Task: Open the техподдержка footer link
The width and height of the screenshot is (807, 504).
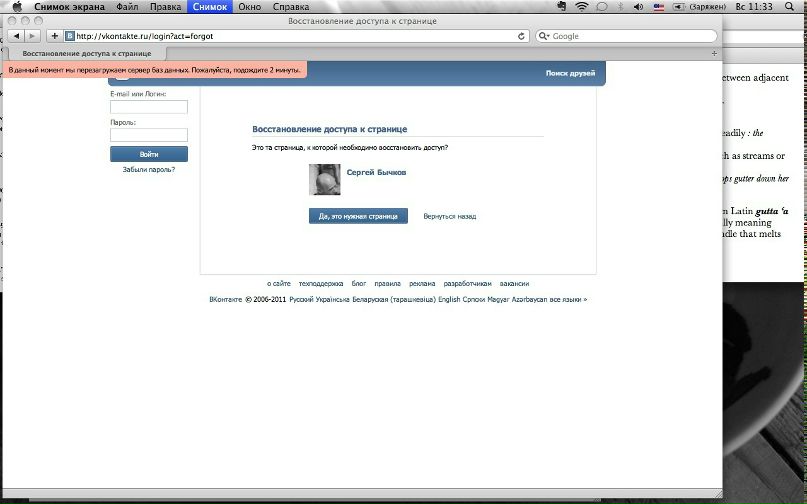Action: coord(321,284)
